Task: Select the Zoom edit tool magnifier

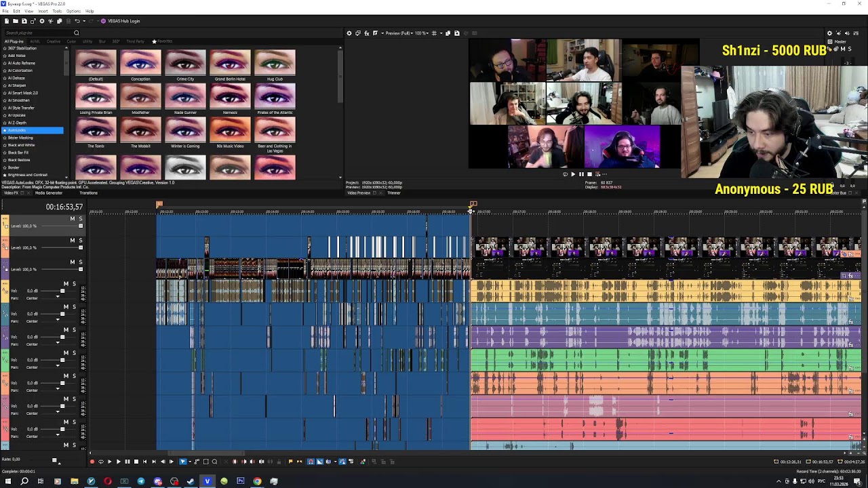Action: coord(214,462)
